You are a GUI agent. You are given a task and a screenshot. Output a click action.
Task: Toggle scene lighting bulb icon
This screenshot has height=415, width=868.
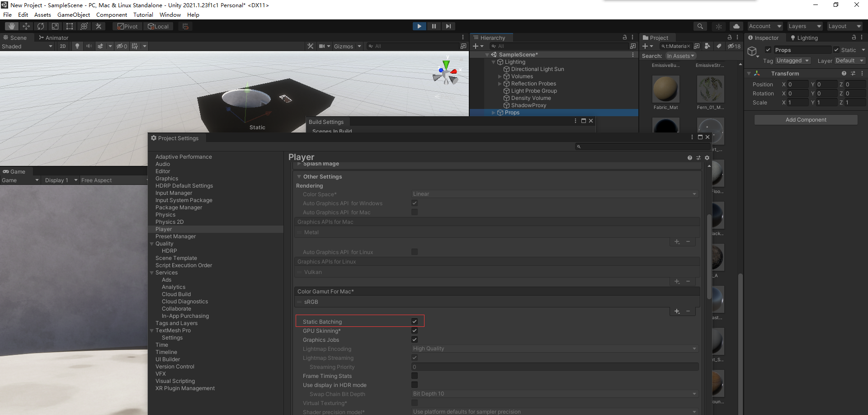pyautogui.click(x=77, y=46)
